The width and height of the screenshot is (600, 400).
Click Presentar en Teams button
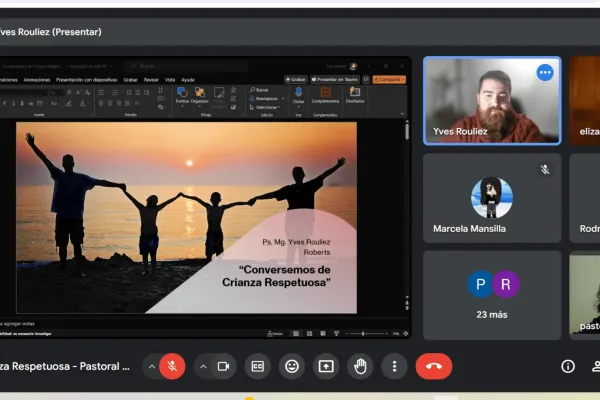(335, 80)
